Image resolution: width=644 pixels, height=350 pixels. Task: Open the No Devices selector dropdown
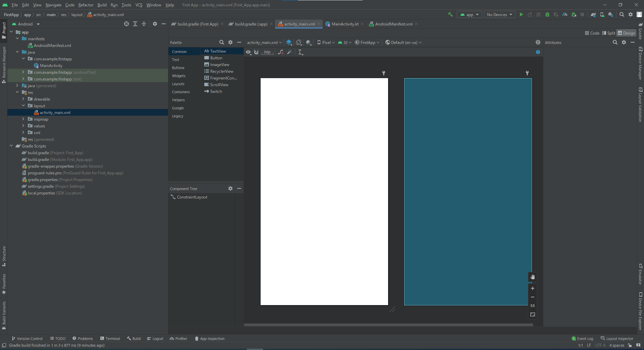tap(500, 14)
